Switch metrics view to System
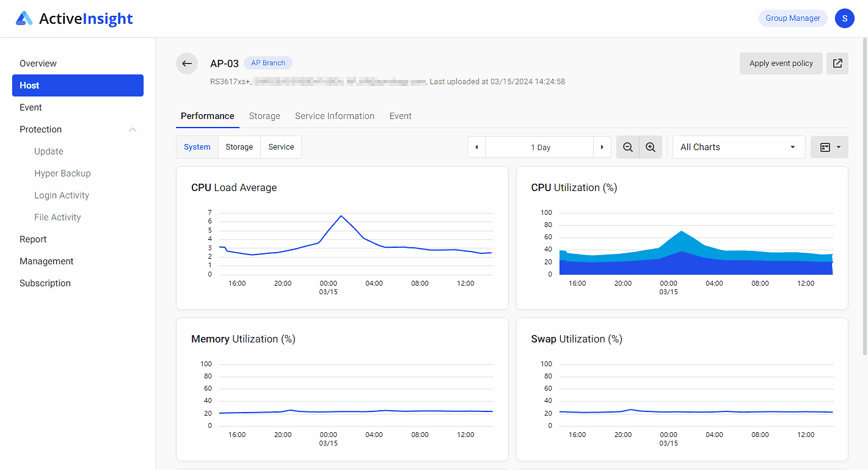The image size is (868, 470). click(x=197, y=146)
